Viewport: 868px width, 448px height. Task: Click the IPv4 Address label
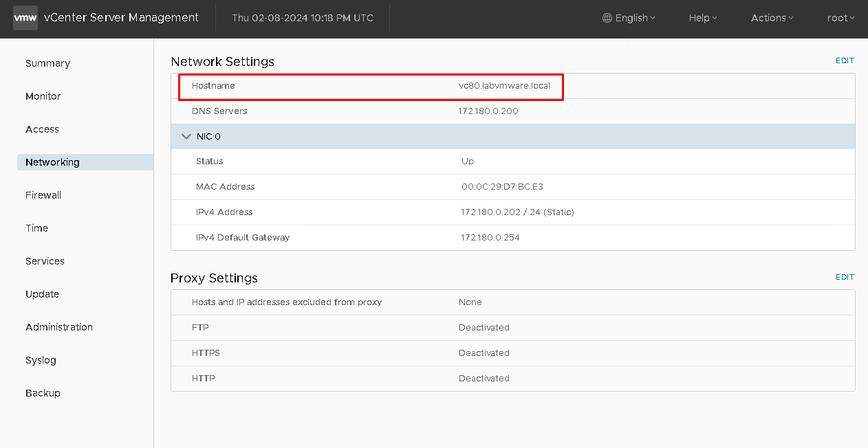[x=224, y=212]
